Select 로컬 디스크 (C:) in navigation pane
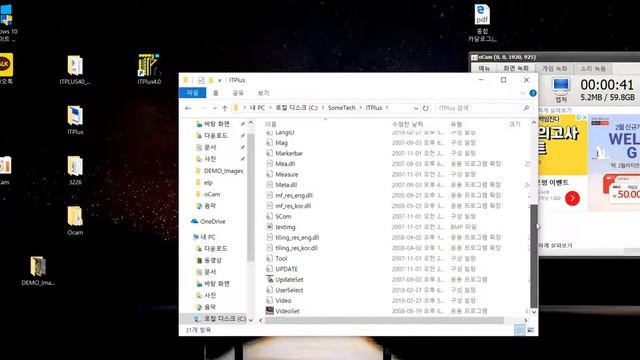This screenshot has width=640, height=360. point(220,318)
